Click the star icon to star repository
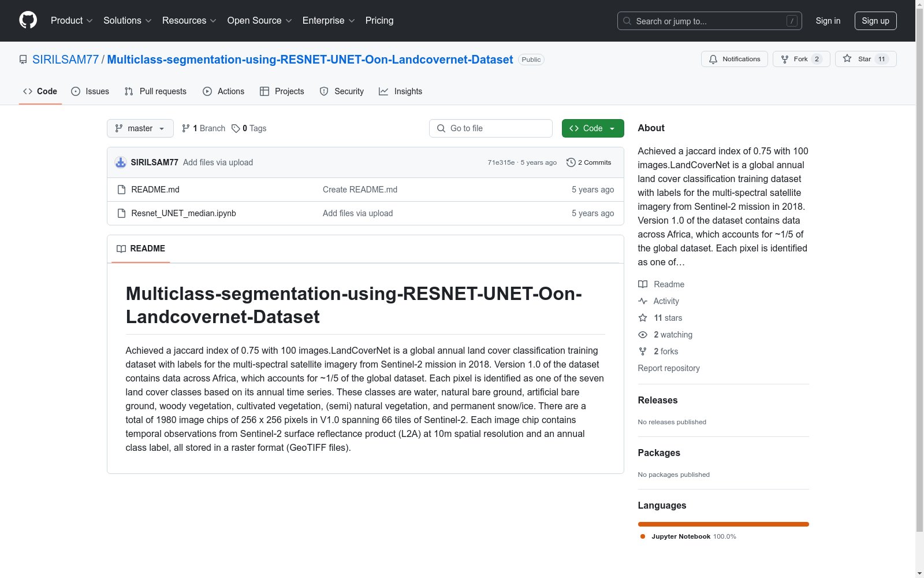The height and width of the screenshot is (578, 924). [x=847, y=58]
